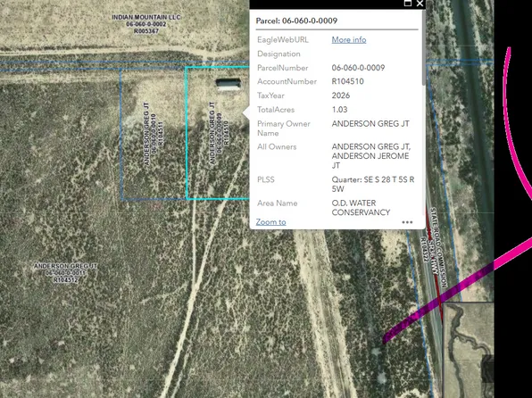
Task: Click the INDIAN MOUNTAIN LLC parcel label
Action: tap(146, 24)
